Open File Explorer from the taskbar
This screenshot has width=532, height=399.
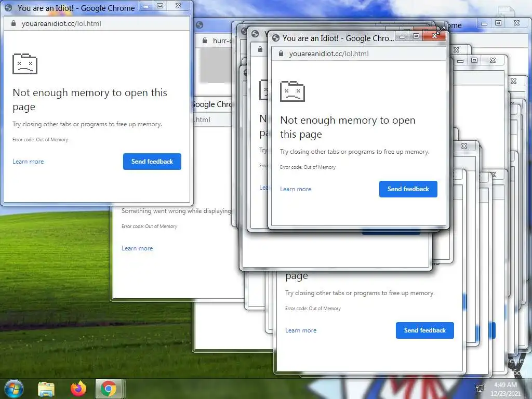click(46, 389)
